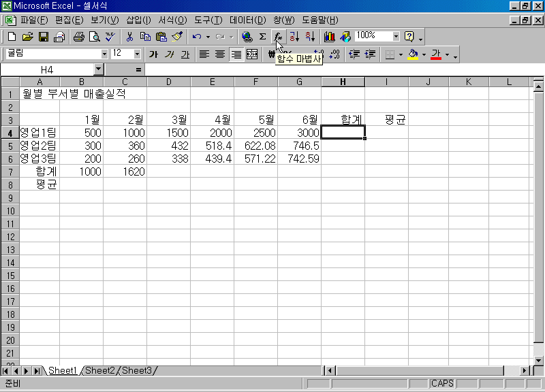Open the 보기(V) menu
The image size is (545, 392).
click(x=105, y=20)
